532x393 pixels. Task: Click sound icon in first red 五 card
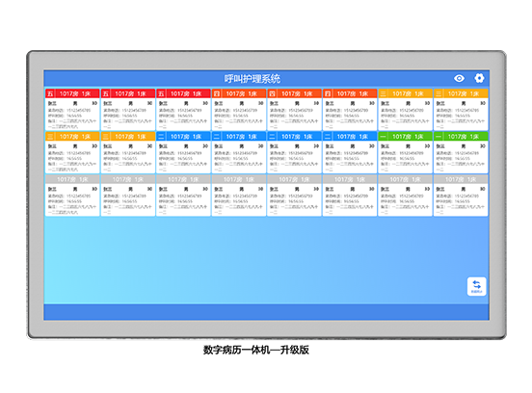[94, 103]
